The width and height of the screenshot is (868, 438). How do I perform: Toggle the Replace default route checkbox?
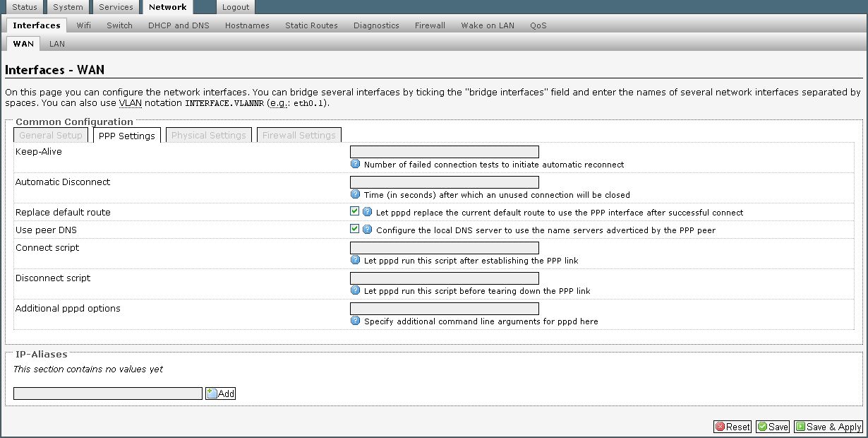tap(355, 211)
